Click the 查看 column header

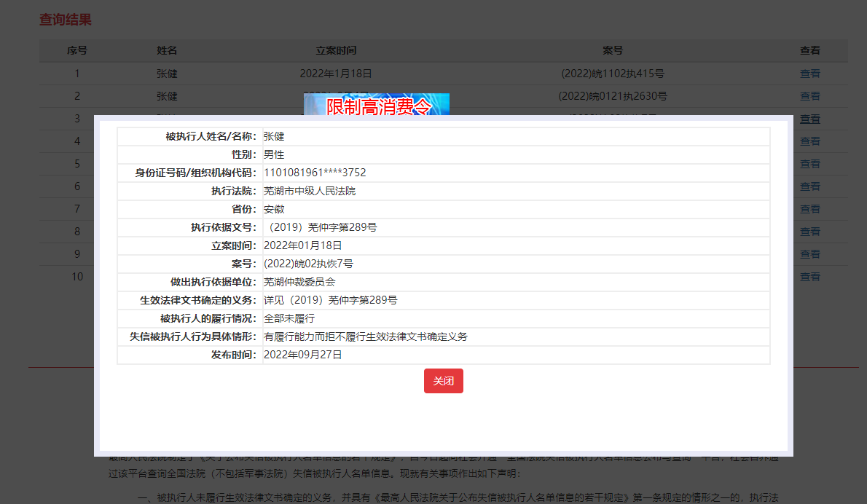(x=810, y=50)
